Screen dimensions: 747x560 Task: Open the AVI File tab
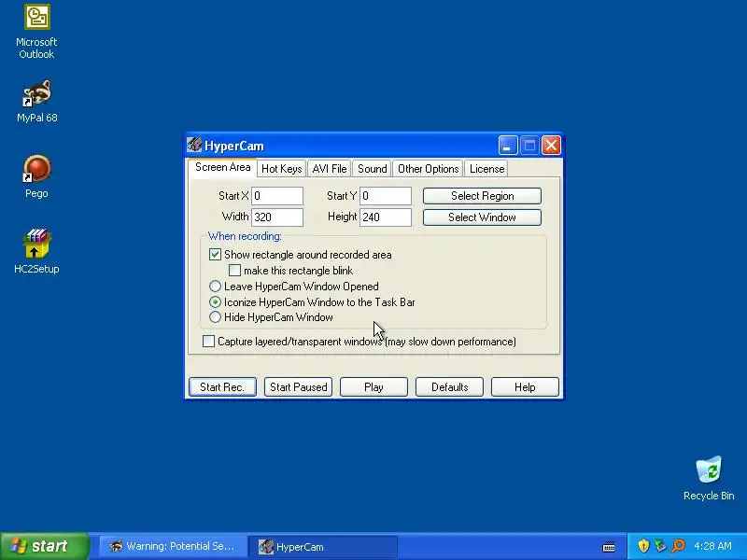coord(330,169)
